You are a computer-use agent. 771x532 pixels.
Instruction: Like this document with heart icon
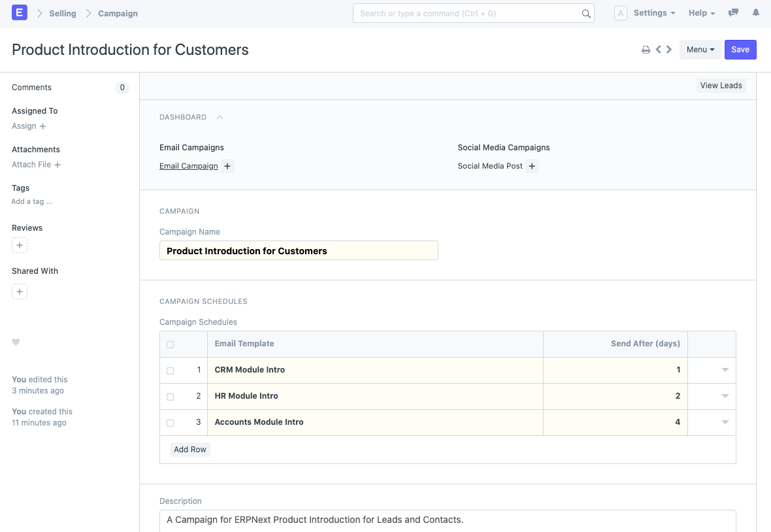point(16,342)
